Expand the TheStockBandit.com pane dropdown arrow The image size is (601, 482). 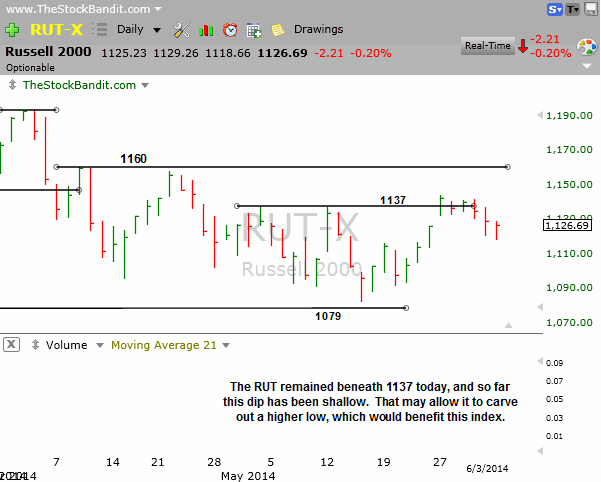145,85
